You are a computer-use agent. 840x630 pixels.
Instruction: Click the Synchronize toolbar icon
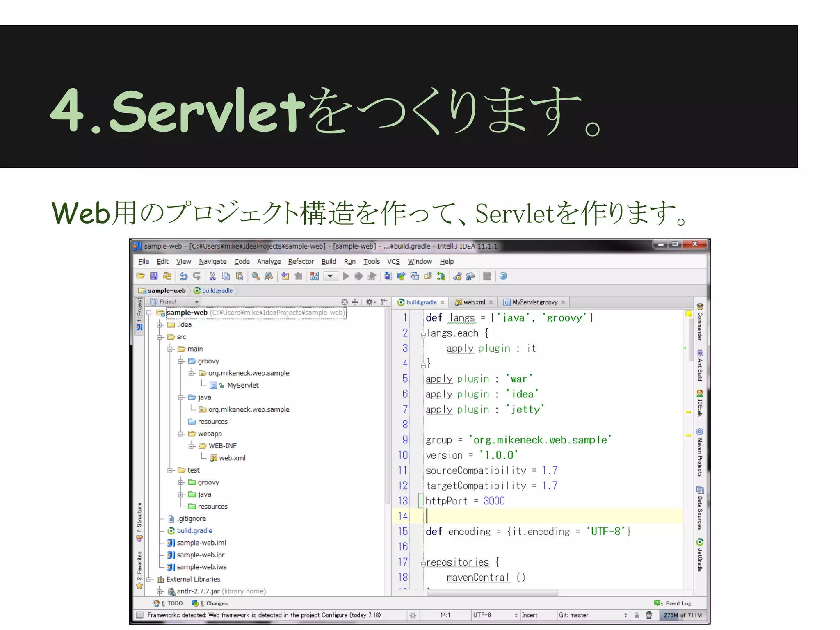pyautogui.click(x=167, y=276)
